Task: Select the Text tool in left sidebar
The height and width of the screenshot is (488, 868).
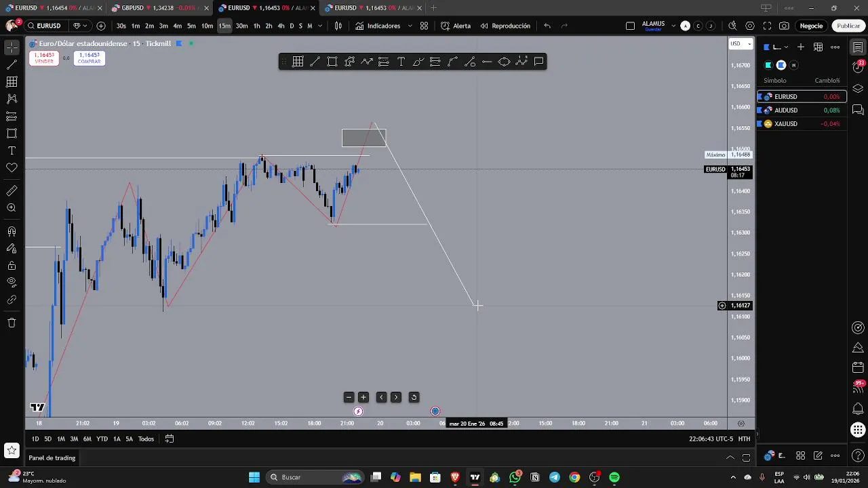Action: pyautogui.click(x=12, y=150)
